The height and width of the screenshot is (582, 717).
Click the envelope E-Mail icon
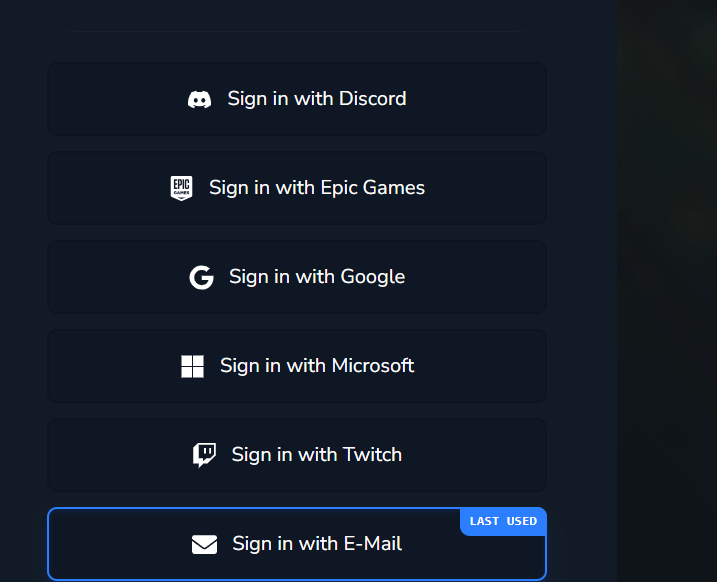click(204, 544)
